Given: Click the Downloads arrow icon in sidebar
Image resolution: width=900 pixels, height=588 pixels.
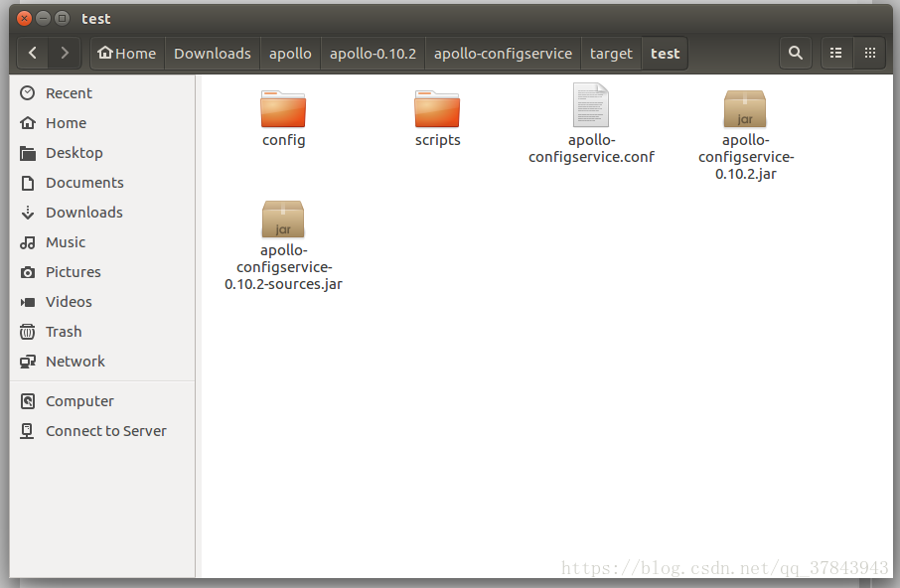Looking at the screenshot, I should coord(28,213).
